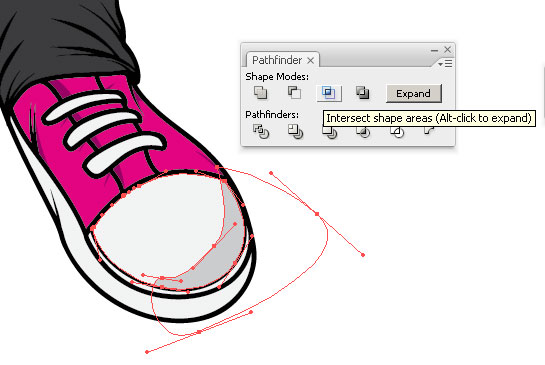Select the Trim pathfinder icon
This screenshot has height=365, width=545.
(295, 132)
